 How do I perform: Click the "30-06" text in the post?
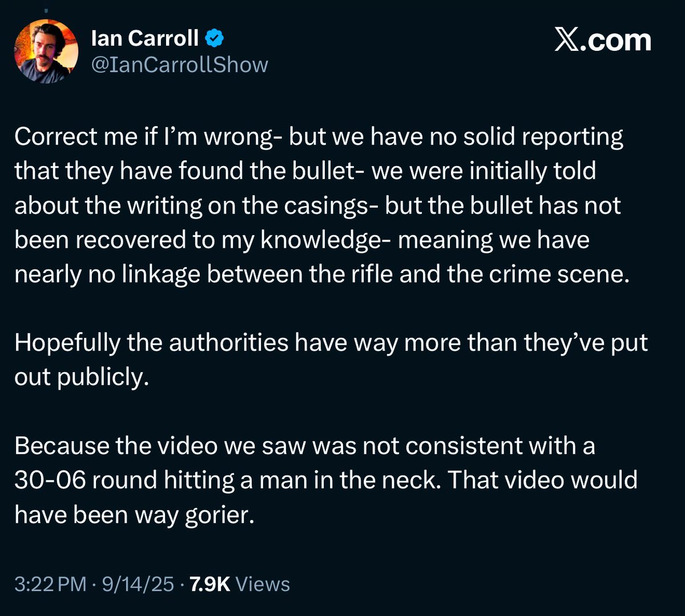tap(49, 480)
